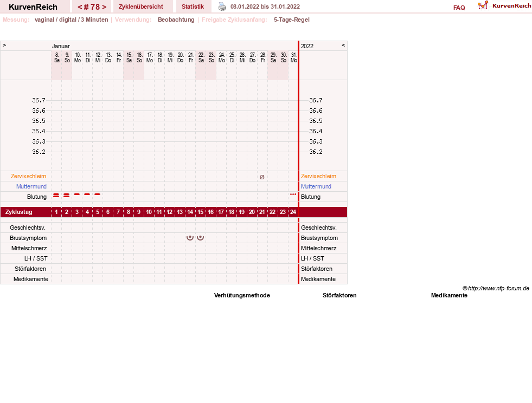Click the left Muttermund row label
The height and width of the screenshot is (403, 532).
[x=31, y=186]
